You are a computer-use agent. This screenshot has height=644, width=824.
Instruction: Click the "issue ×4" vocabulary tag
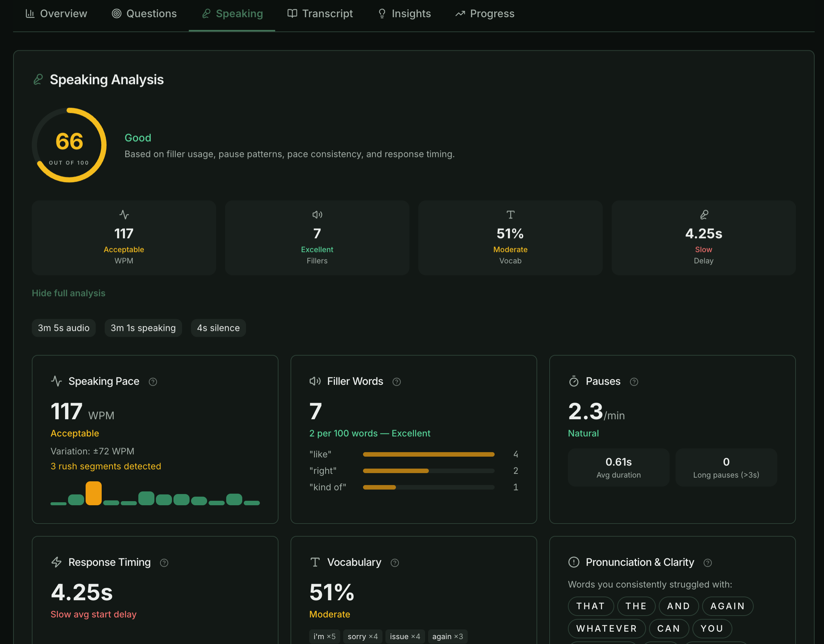pyautogui.click(x=405, y=637)
